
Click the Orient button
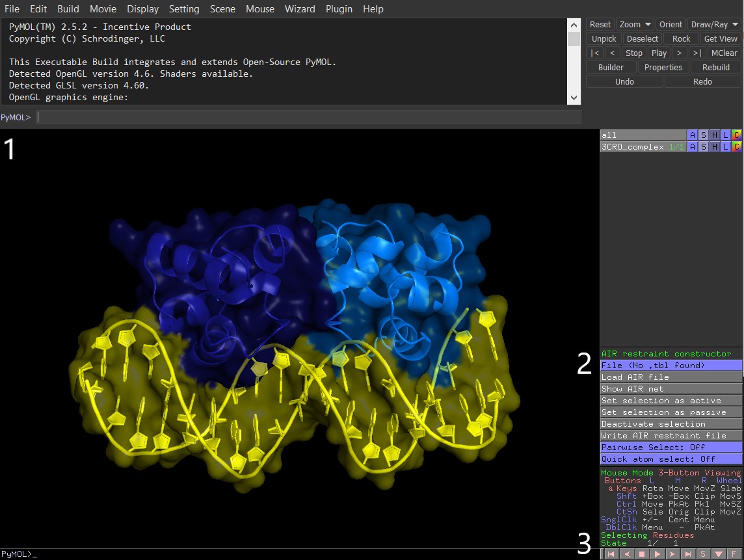coord(671,25)
